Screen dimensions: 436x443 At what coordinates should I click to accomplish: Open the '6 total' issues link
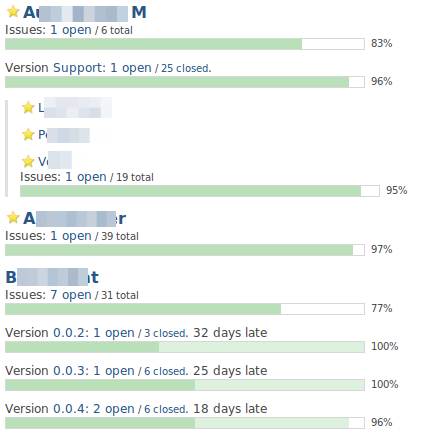click(x=117, y=30)
